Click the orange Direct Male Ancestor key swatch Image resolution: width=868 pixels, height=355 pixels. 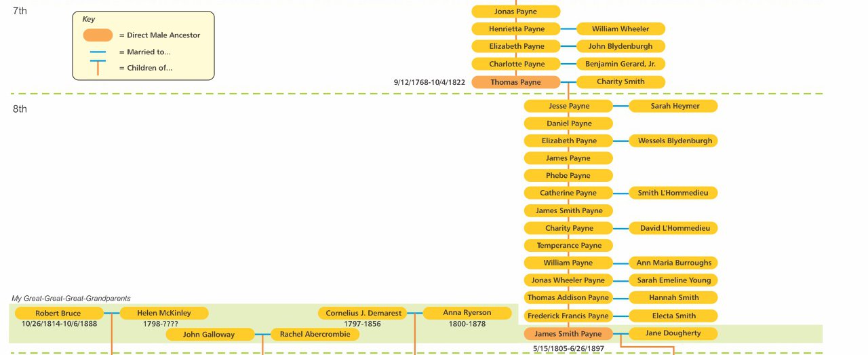(98, 35)
